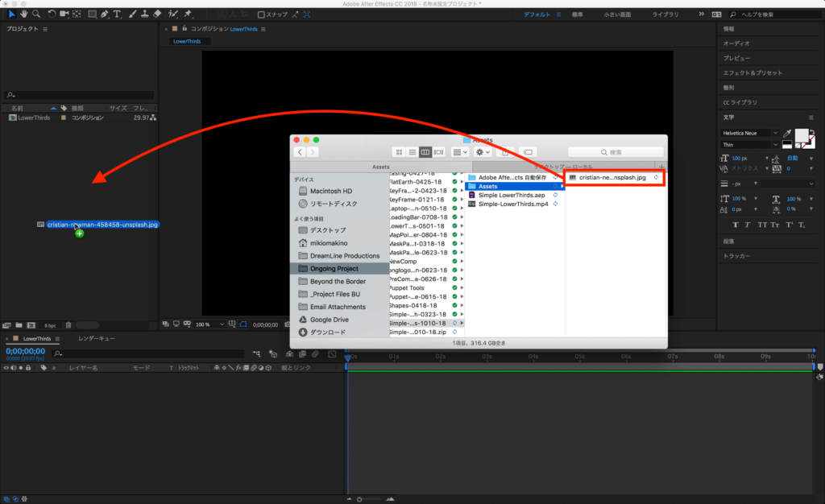Click the Project panel search field
This screenshot has height=504, width=825.
80,95
